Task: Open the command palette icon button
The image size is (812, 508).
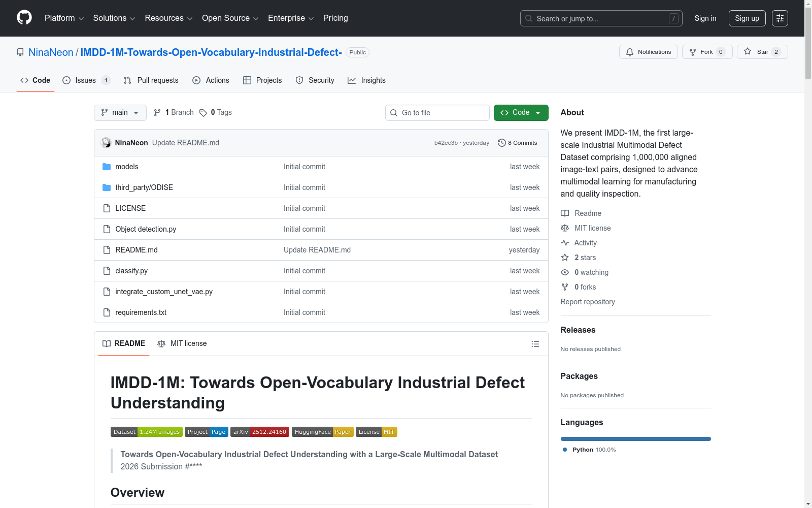Action: coord(780,18)
